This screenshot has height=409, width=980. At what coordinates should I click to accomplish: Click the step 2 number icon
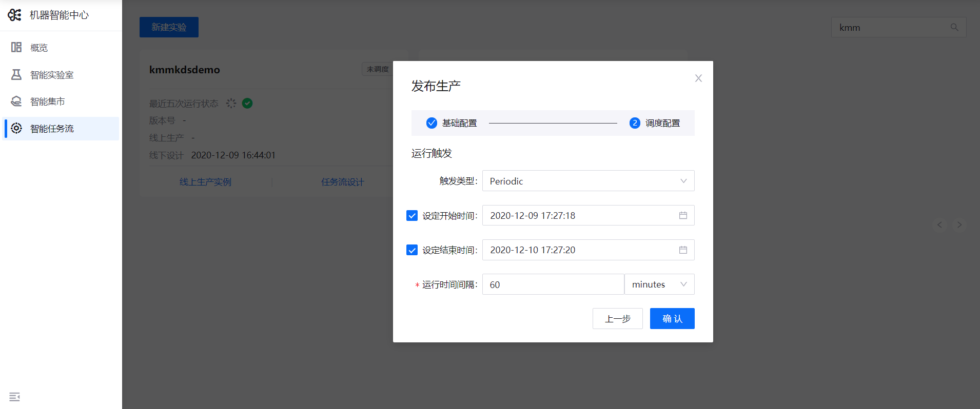pos(635,123)
